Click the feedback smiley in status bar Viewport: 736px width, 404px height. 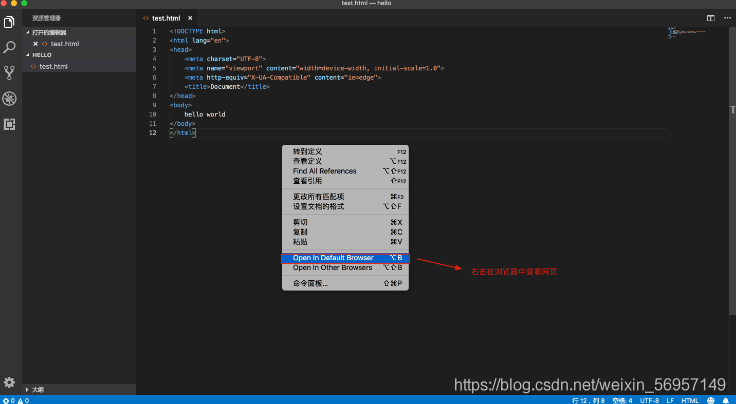click(x=711, y=400)
